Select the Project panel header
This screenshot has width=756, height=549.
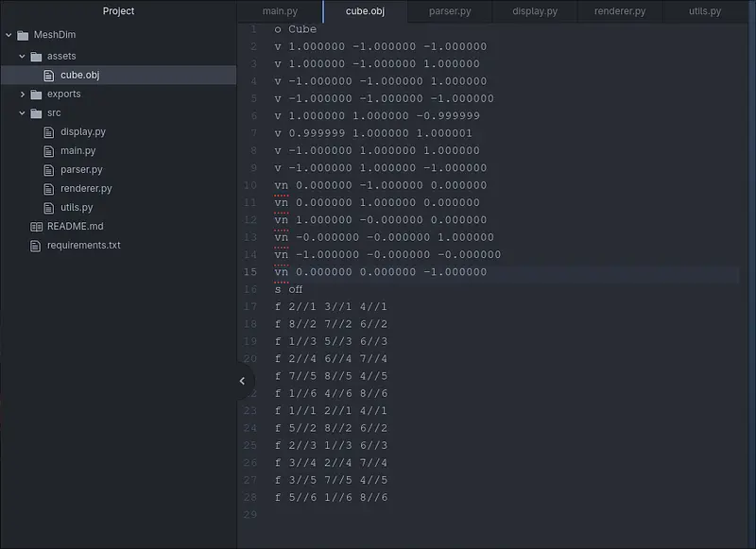point(118,11)
